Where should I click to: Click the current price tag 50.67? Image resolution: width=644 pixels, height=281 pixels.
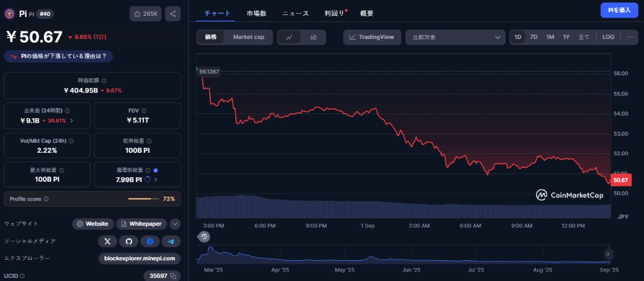coord(620,180)
